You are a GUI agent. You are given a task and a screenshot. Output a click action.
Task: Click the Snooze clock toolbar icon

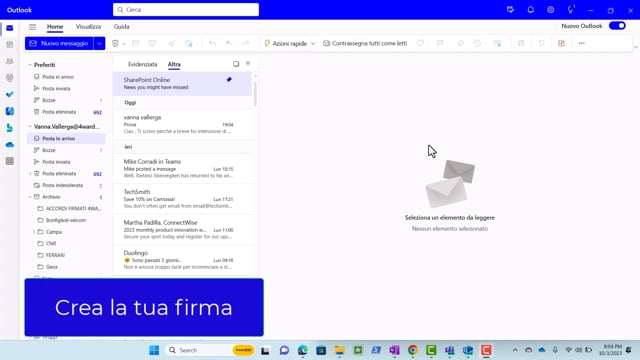477,43
